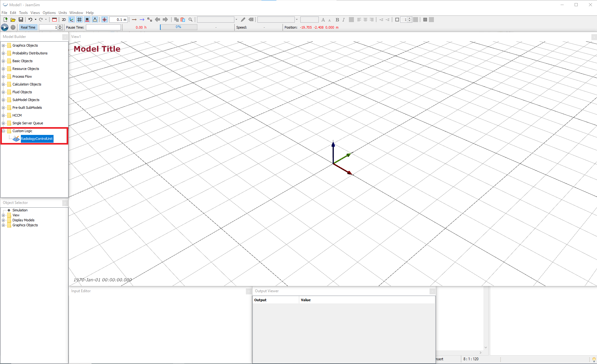Toggle the 2D view mode button
This screenshot has height=364, width=597.
click(64, 20)
